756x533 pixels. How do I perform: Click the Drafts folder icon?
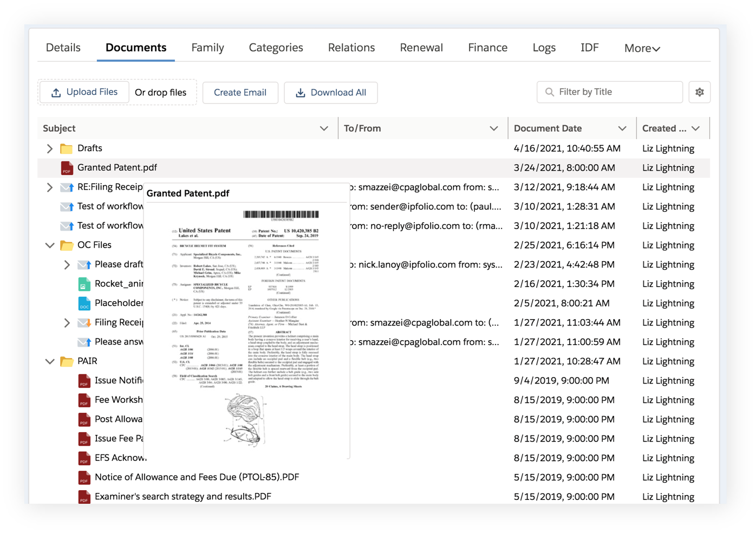(x=67, y=148)
